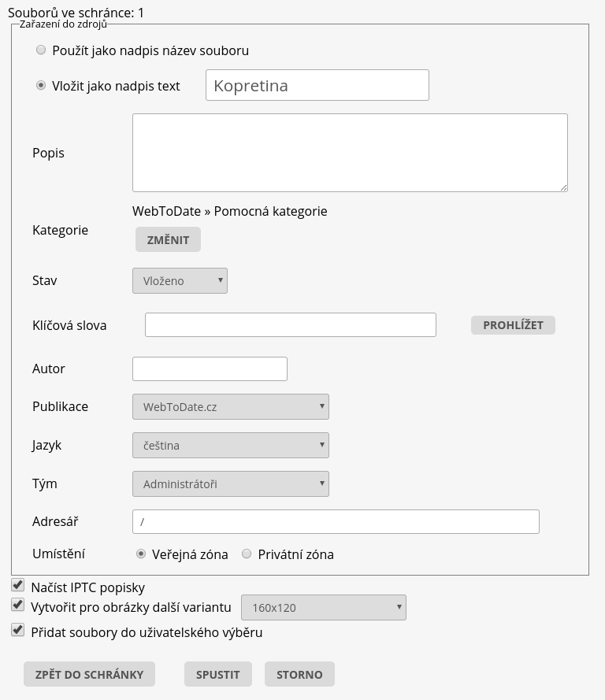
Task: Open the Jazyk dropdown showing 'čeština'
Action: [230, 446]
